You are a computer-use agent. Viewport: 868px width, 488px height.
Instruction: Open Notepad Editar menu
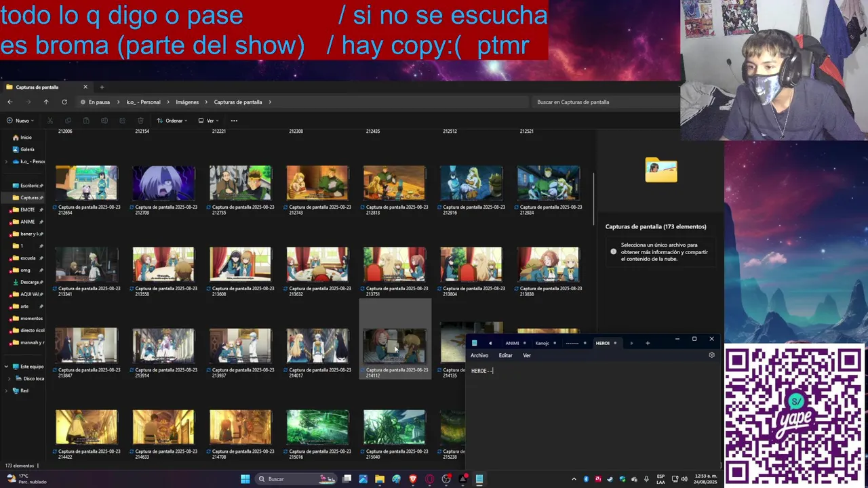pos(506,355)
